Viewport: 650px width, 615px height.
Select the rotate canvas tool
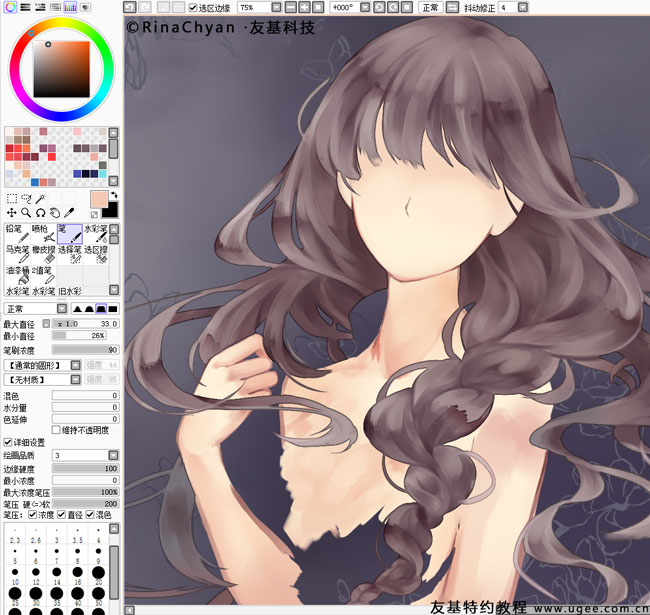pos(40,213)
